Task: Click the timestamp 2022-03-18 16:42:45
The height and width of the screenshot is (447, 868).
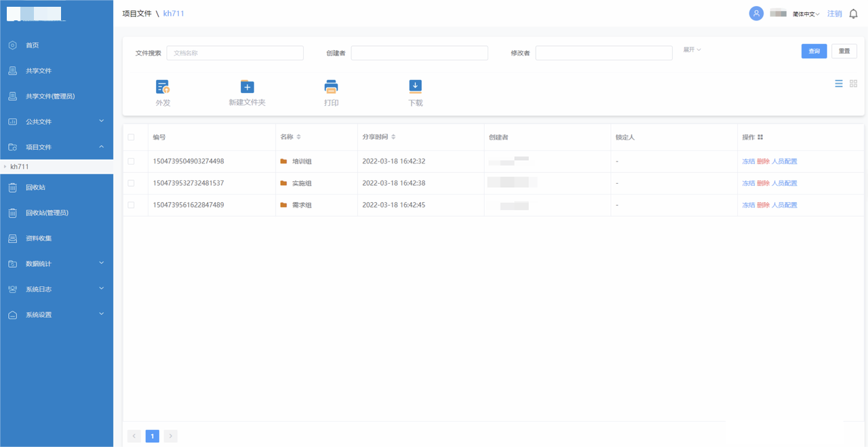Action: pyautogui.click(x=394, y=205)
